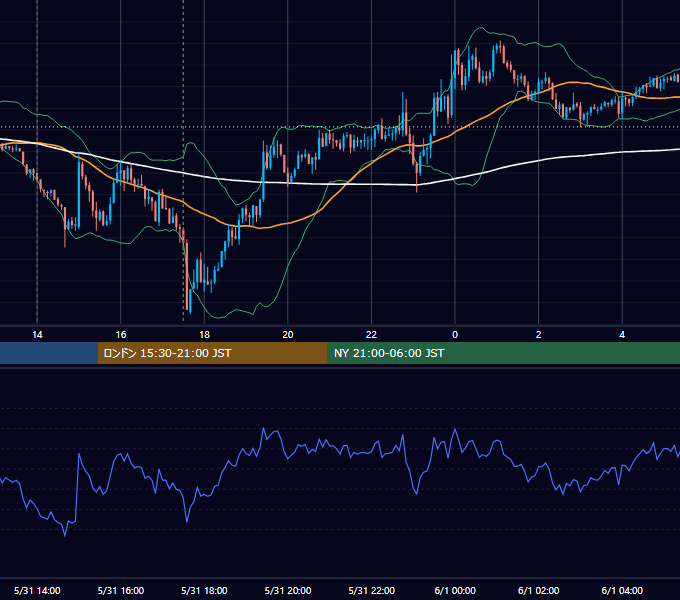Click the 6/1 00:00 date label
This screenshot has width=680, height=600.
(x=455, y=590)
